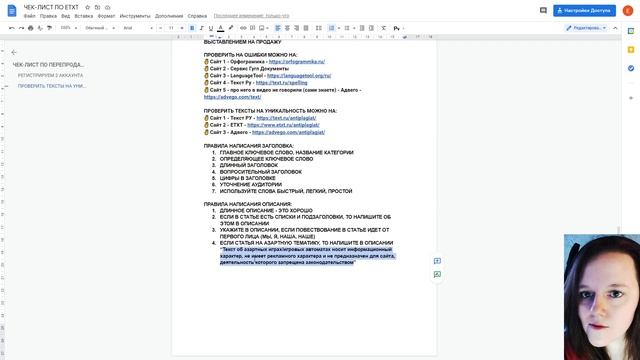Toggle underline formatting
The image size is (640, 360).
(211, 28)
